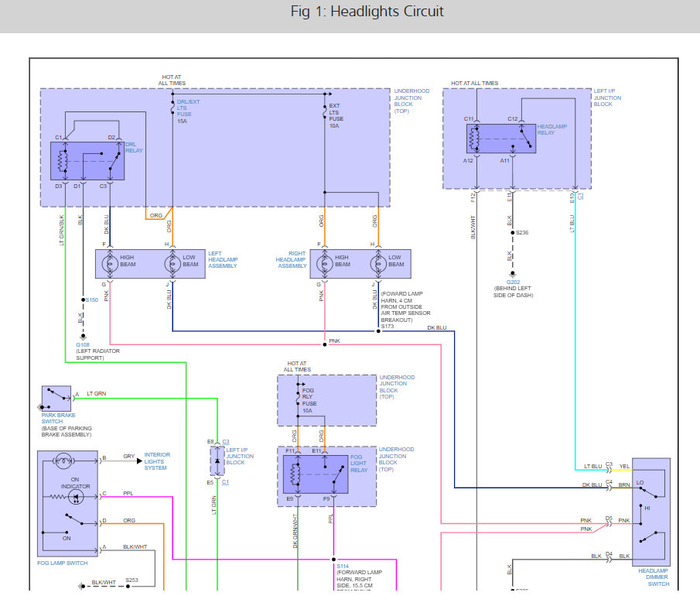Click the 'HOT AT ALL TIMES' label above headlamp relay
700x606 pixels.
(x=475, y=83)
